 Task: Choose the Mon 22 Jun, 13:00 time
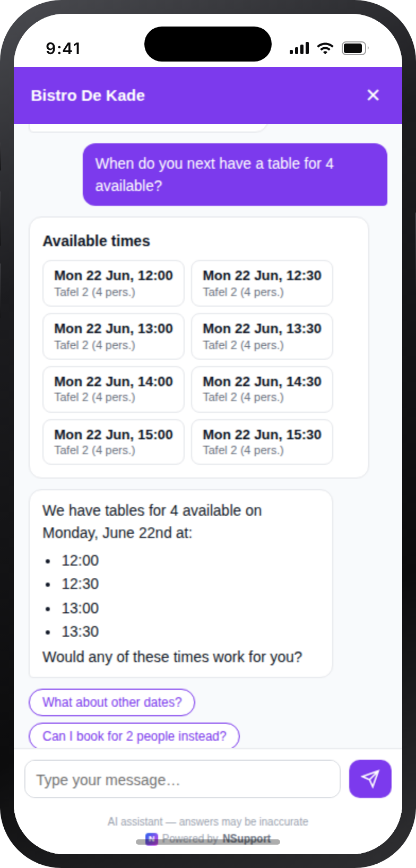(114, 336)
